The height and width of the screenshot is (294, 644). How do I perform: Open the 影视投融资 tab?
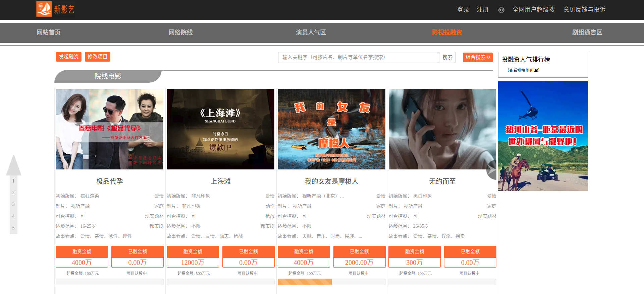coord(447,32)
